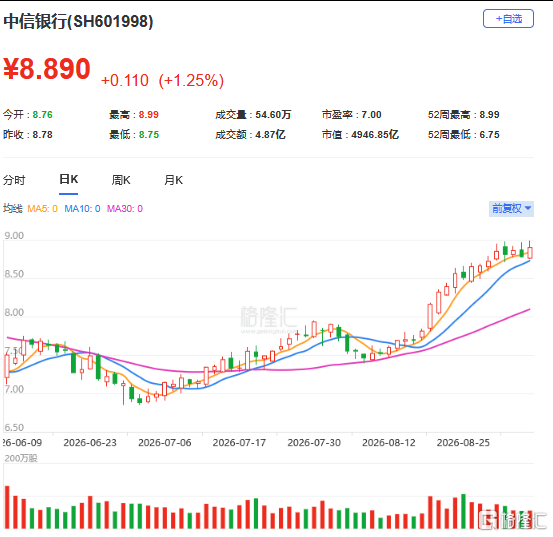553x537 pixels.
Task: Click the 200万股 volume axis label
Action: [21, 458]
